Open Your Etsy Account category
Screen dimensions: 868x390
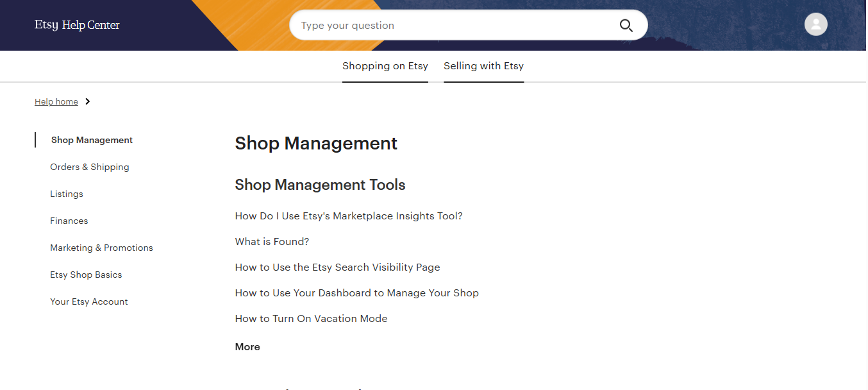[x=89, y=301]
